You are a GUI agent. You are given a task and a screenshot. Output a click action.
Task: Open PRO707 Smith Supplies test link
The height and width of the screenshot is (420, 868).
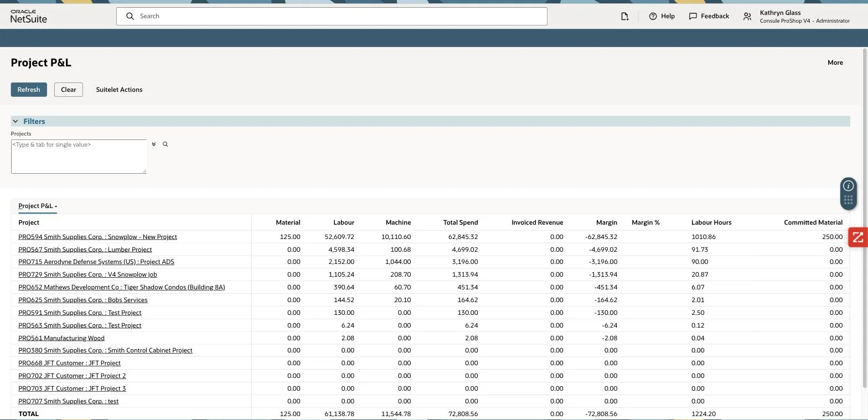[69, 401]
